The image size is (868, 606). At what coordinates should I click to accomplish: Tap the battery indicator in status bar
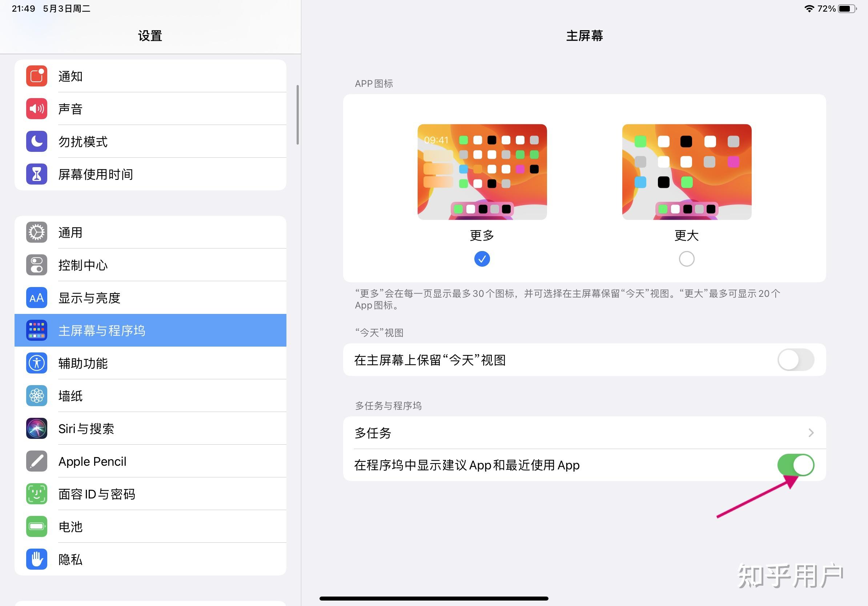pyautogui.click(x=847, y=8)
